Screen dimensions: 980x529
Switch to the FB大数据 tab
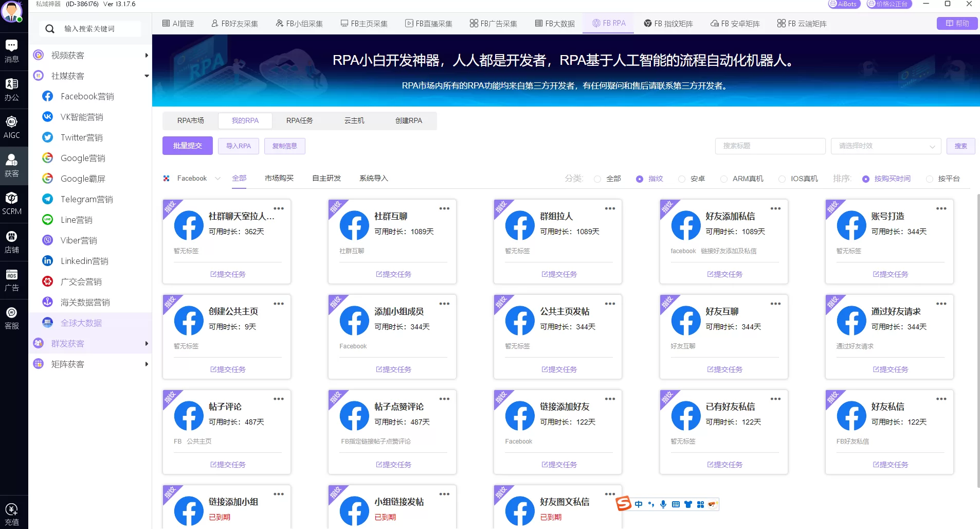pos(555,24)
